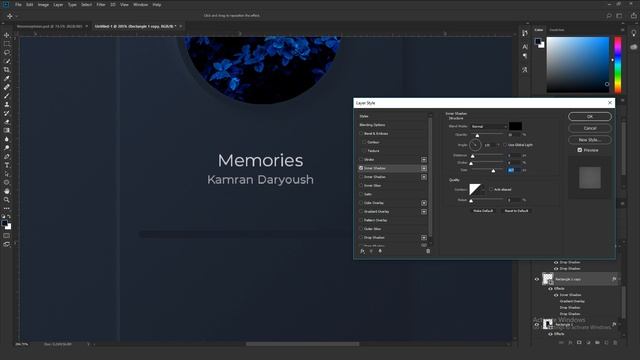
Task: Select the Crop tool
Action: [7, 70]
